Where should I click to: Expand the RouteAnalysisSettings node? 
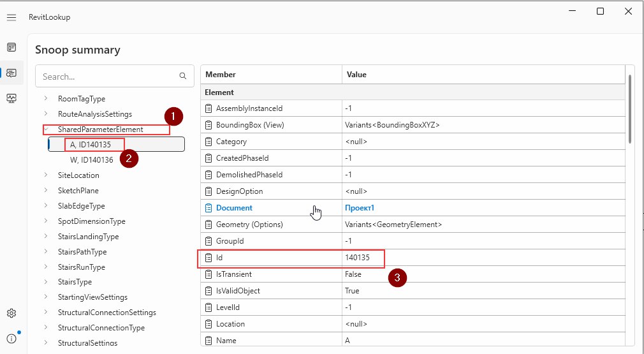pyautogui.click(x=46, y=114)
